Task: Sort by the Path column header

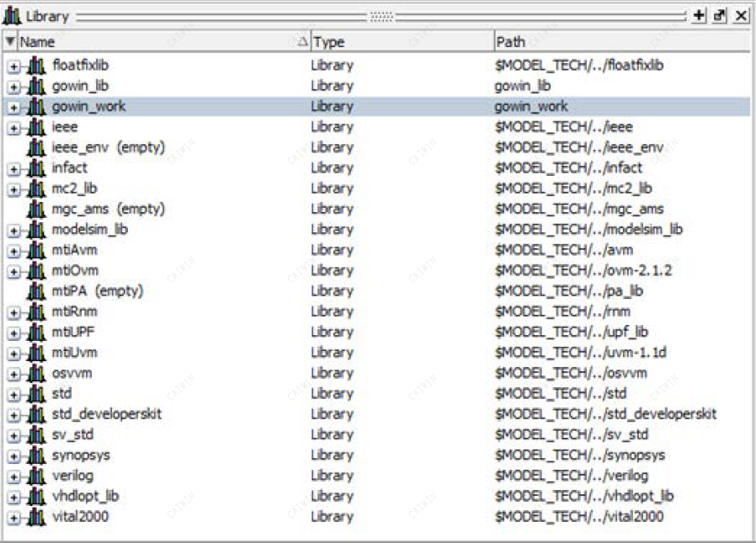Action: [x=622, y=42]
